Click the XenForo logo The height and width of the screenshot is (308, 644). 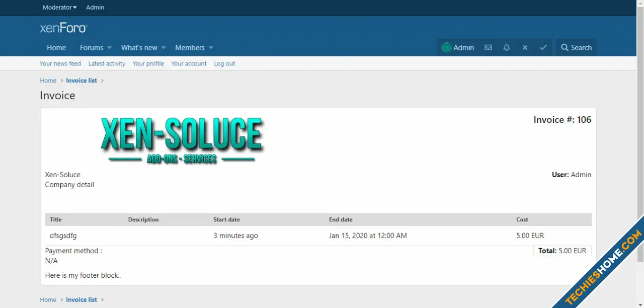tap(63, 28)
